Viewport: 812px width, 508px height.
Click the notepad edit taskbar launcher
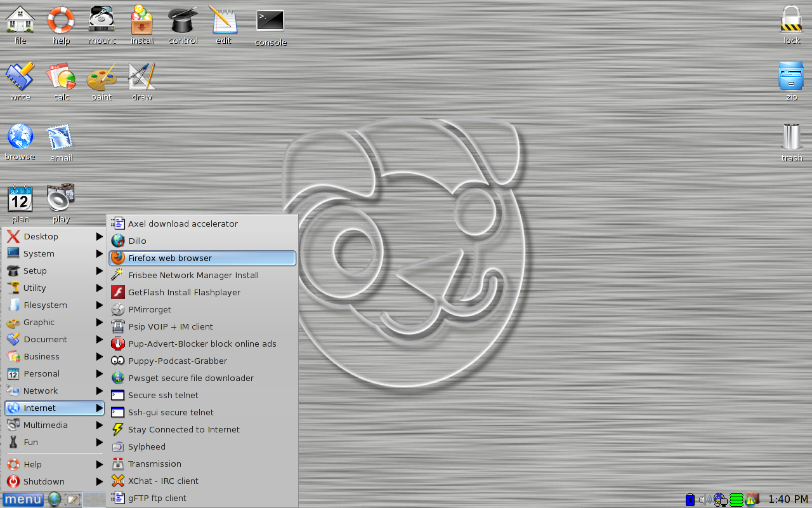(72, 500)
